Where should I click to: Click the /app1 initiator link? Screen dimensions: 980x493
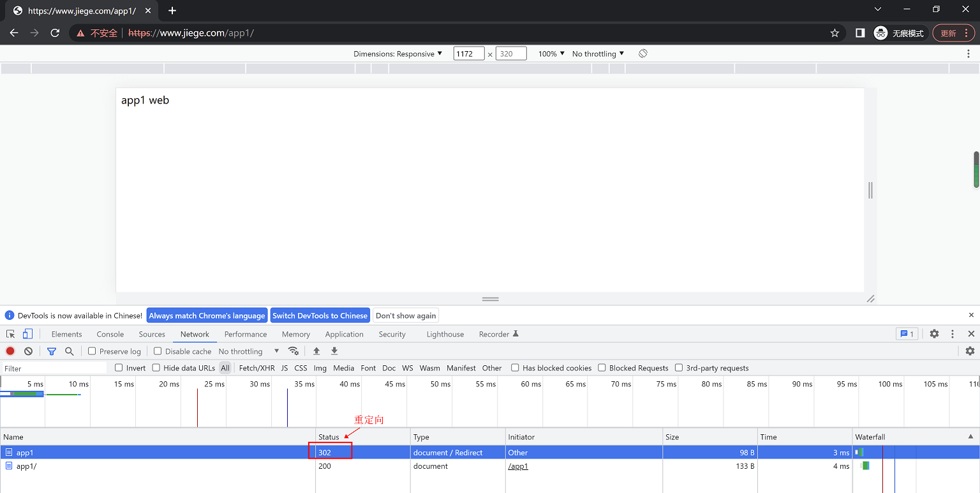coord(518,466)
